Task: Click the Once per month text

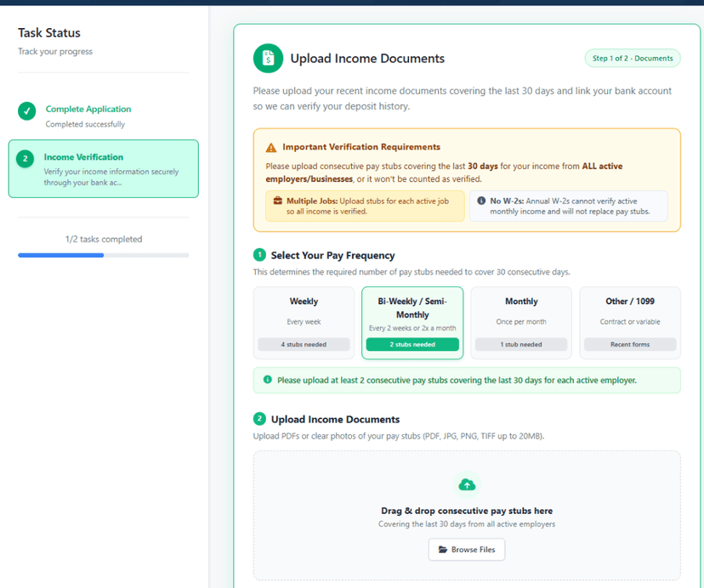Action: click(x=521, y=322)
